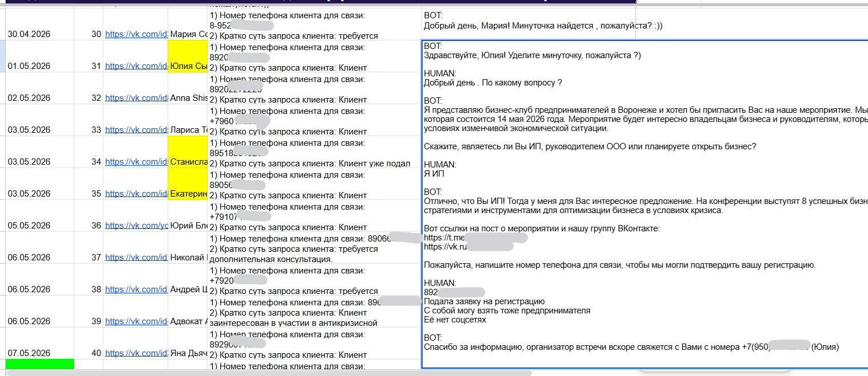Viewport: 868px width, 376px height.
Task: Select the name cell Юрий Бл
Action: pos(188,216)
